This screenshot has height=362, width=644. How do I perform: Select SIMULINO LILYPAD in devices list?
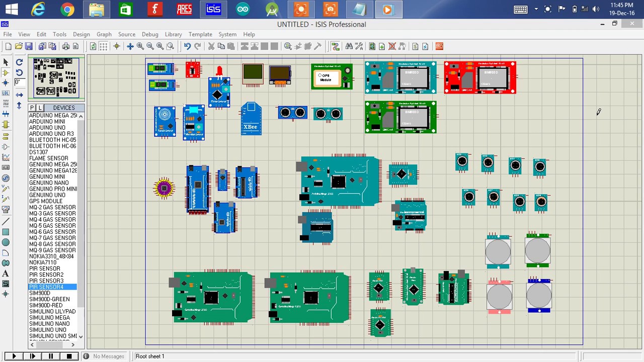(x=53, y=311)
